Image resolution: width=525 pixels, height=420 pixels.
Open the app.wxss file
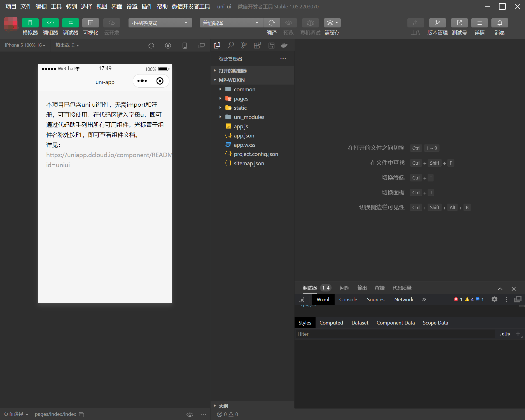(x=252, y=145)
